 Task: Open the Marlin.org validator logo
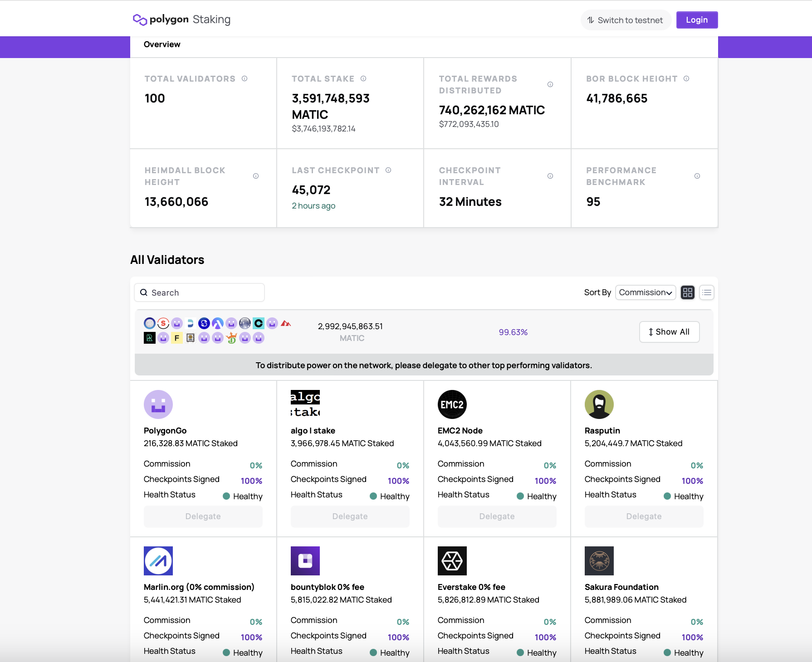coord(158,561)
